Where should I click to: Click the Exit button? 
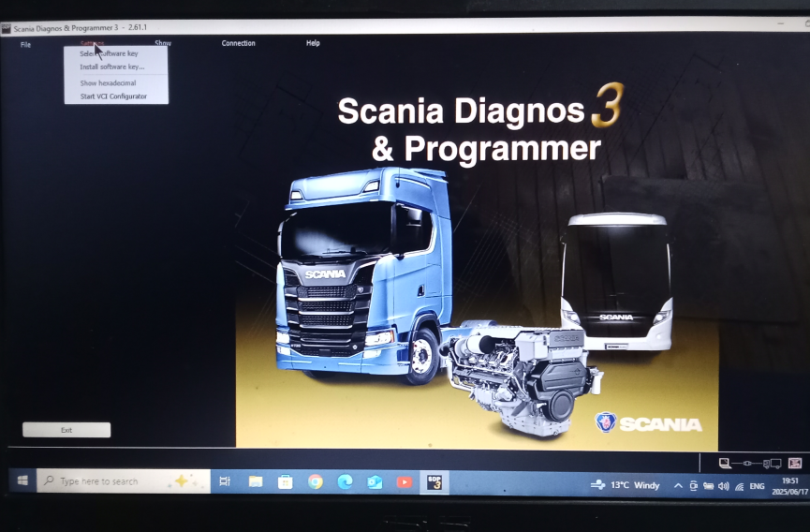pyautogui.click(x=66, y=430)
